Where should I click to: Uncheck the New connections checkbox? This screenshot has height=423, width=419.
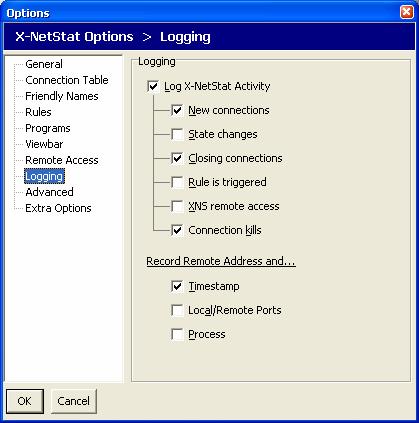[177, 110]
